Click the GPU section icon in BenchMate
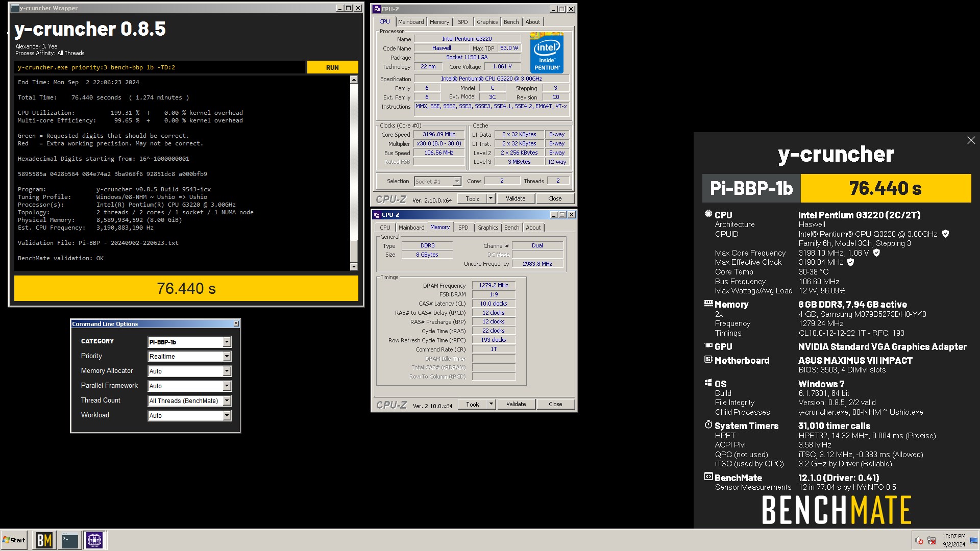 [x=708, y=346]
